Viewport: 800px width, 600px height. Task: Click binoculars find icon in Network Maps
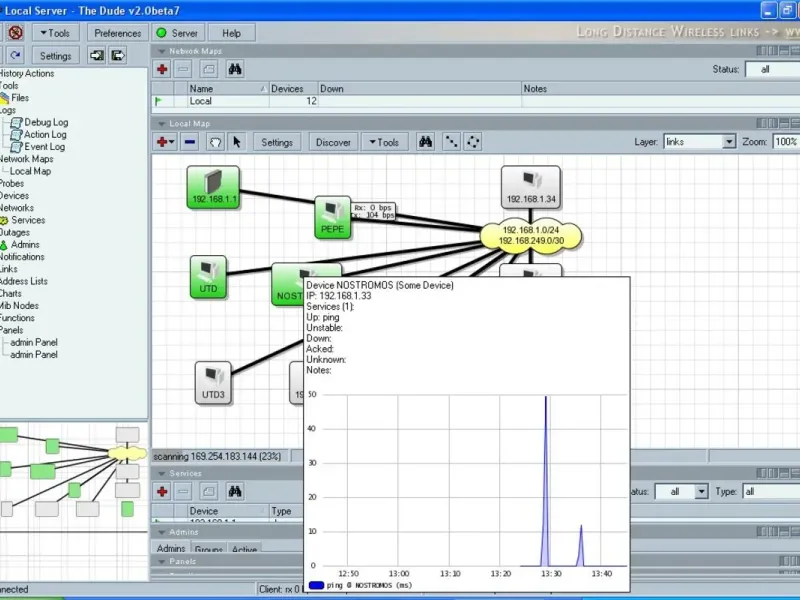(x=235, y=69)
